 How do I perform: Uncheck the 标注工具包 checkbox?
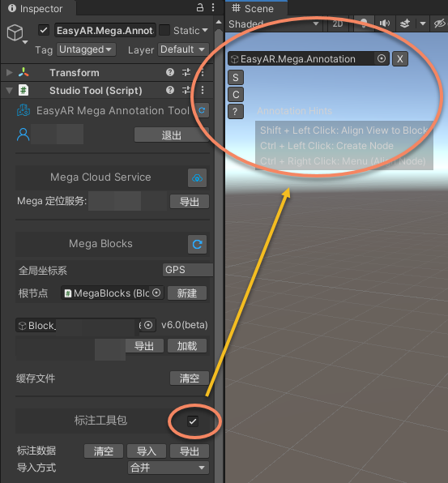click(193, 421)
